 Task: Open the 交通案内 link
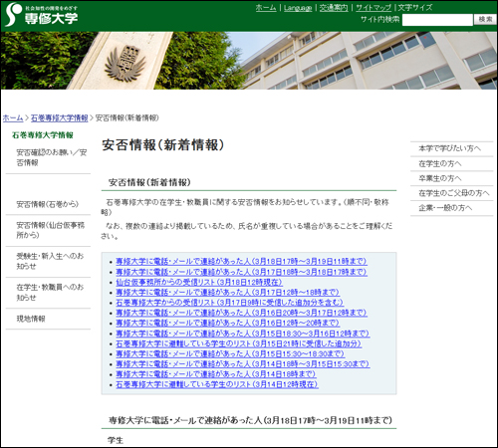tap(334, 8)
